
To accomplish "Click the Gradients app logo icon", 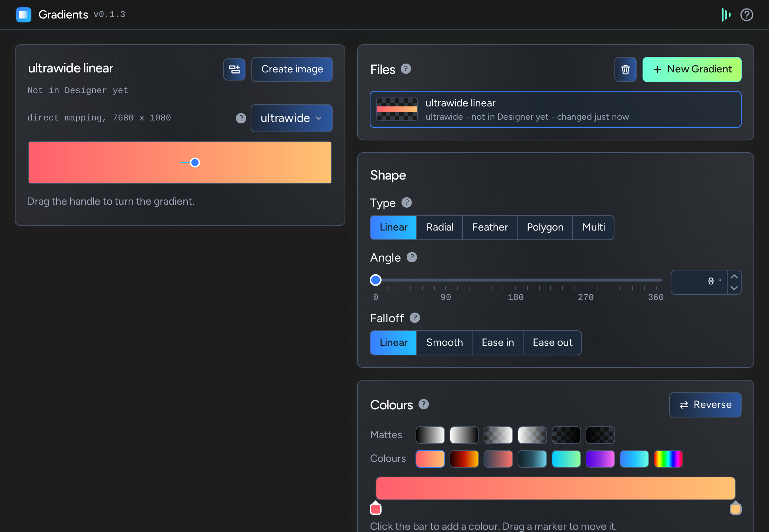I will pos(24,15).
